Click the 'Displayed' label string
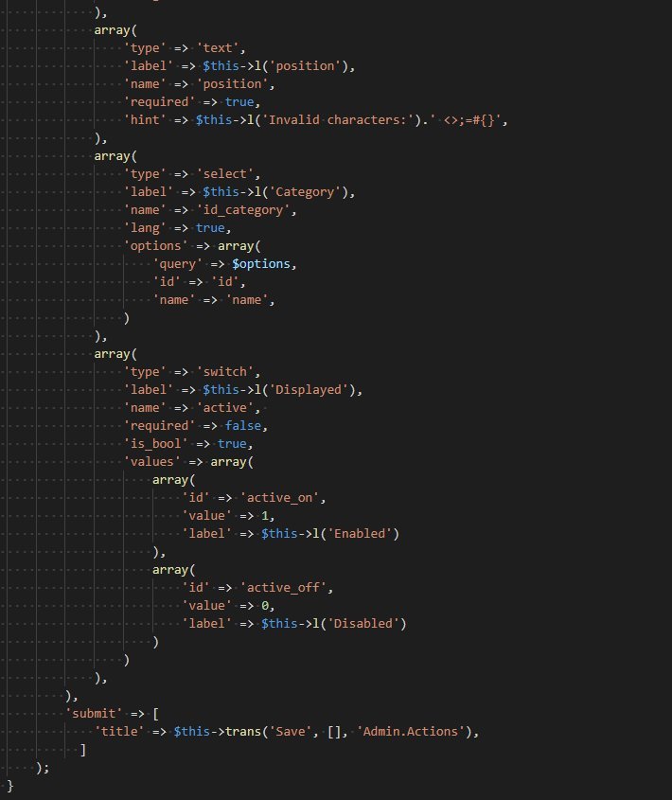Viewport: 672px width, 800px height. (309, 390)
